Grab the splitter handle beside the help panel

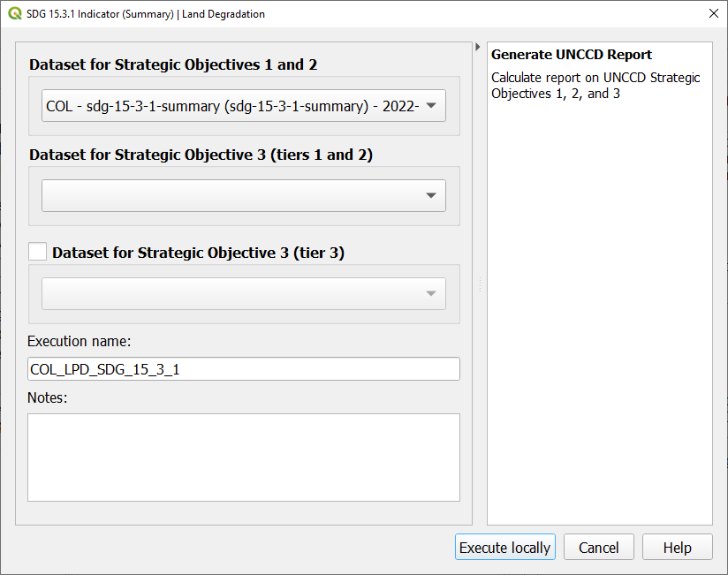(480, 284)
